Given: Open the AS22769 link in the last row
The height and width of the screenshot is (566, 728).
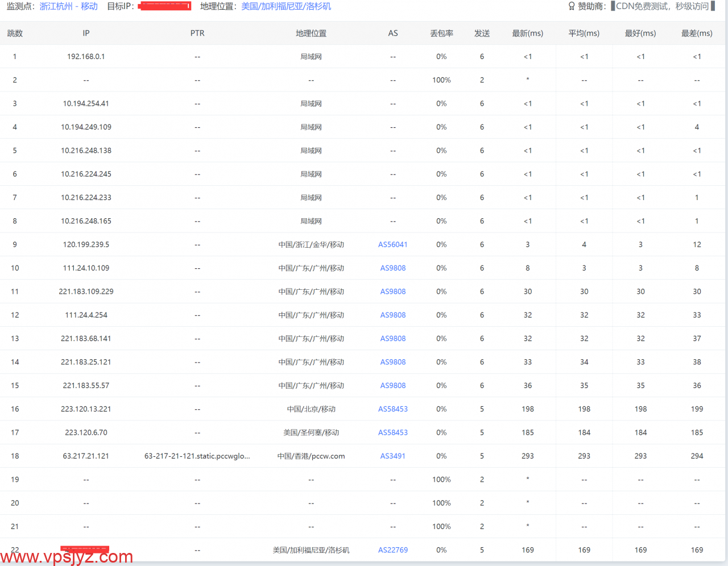Looking at the screenshot, I should (x=392, y=550).
